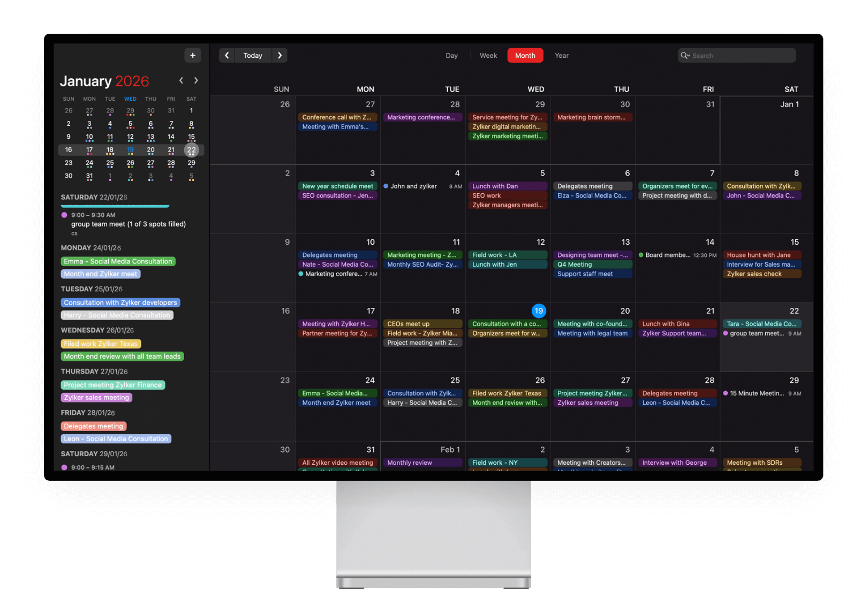This screenshot has height=589, width=868.
Task: Open 'Field work - LA' event
Action: tap(508, 255)
